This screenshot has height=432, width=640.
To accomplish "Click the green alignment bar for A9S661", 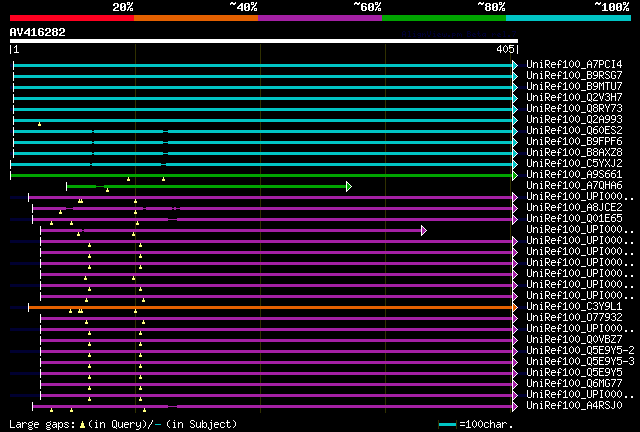I will (261, 176).
